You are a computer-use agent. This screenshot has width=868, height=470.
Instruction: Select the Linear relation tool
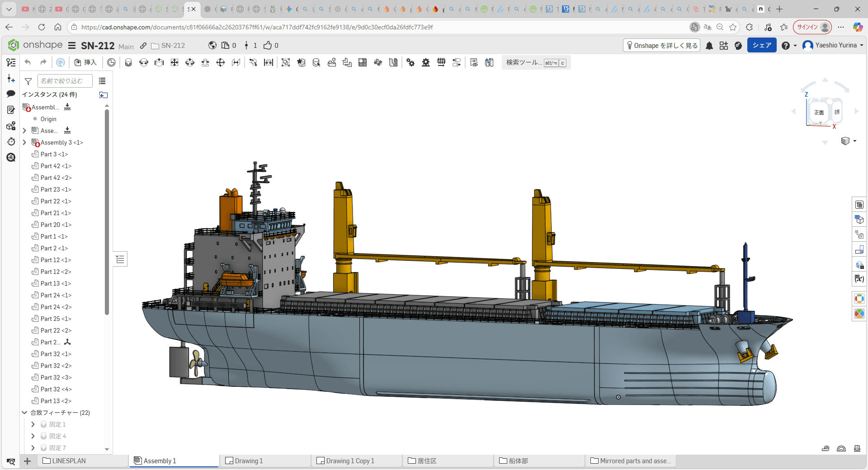pos(457,62)
